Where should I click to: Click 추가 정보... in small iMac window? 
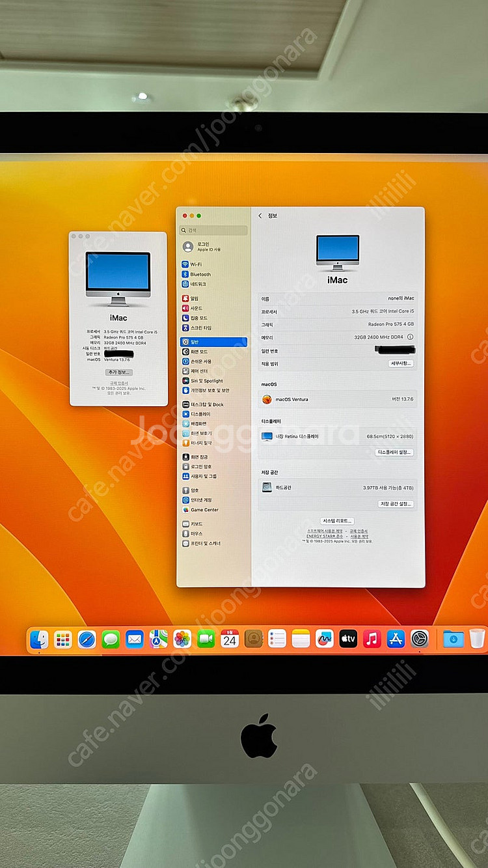pos(118,372)
